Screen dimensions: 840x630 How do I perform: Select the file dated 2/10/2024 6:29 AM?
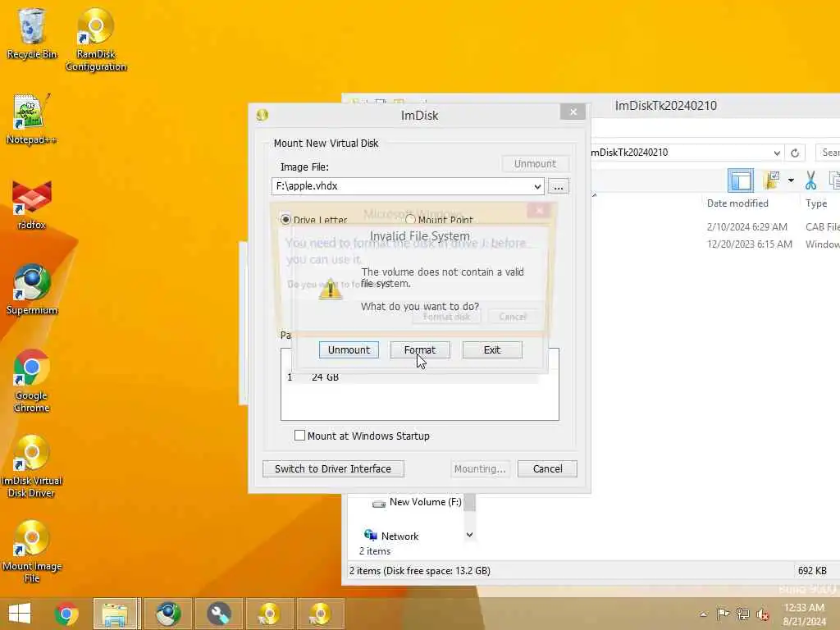pyautogui.click(x=746, y=226)
